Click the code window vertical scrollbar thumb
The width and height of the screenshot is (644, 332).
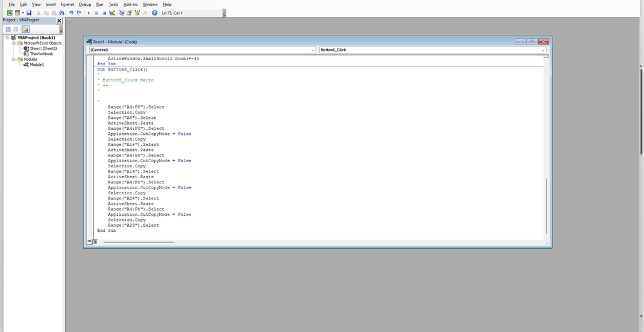(x=547, y=206)
